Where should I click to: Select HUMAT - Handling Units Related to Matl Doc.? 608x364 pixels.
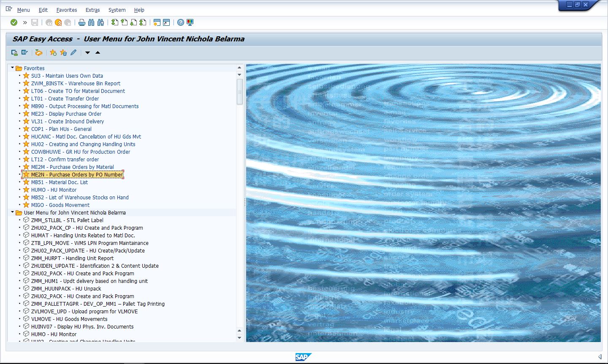click(x=83, y=236)
